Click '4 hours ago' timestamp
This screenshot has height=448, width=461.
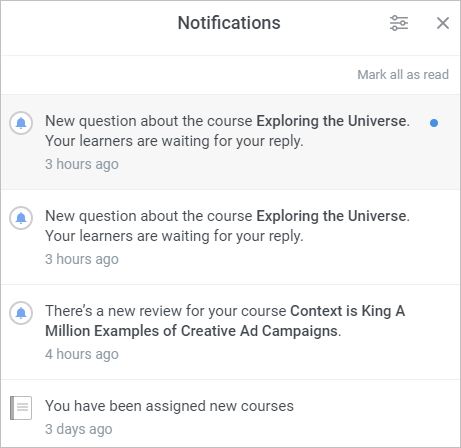pos(82,354)
